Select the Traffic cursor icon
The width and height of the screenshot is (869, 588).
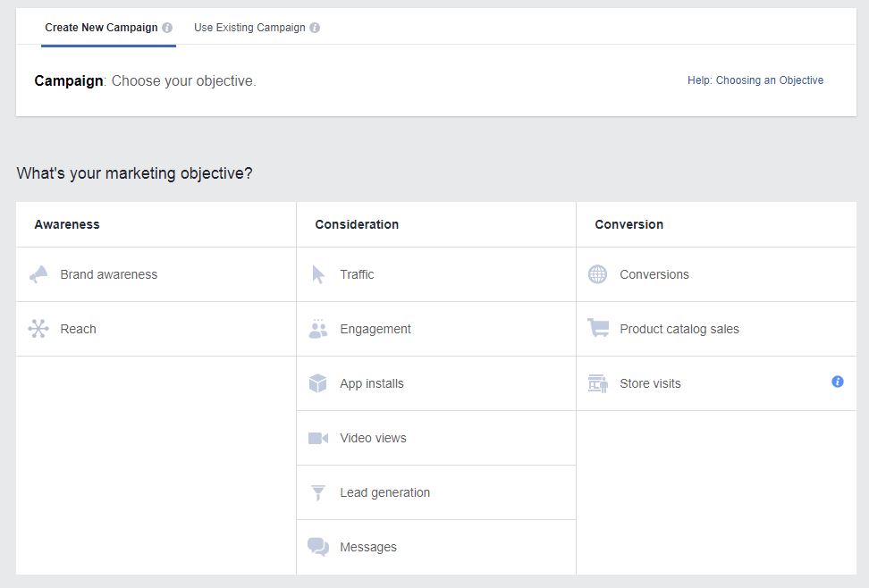click(318, 274)
